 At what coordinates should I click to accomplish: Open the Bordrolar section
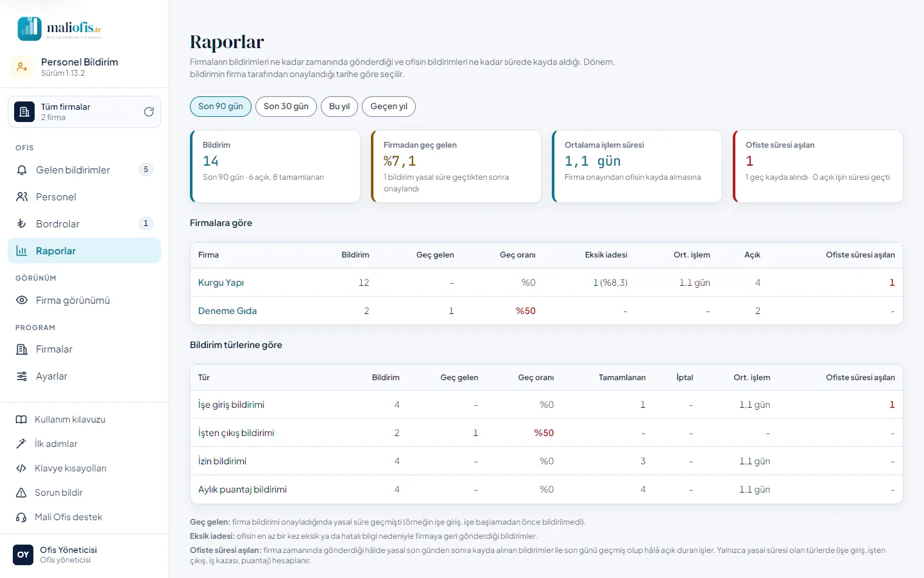coord(84,224)
